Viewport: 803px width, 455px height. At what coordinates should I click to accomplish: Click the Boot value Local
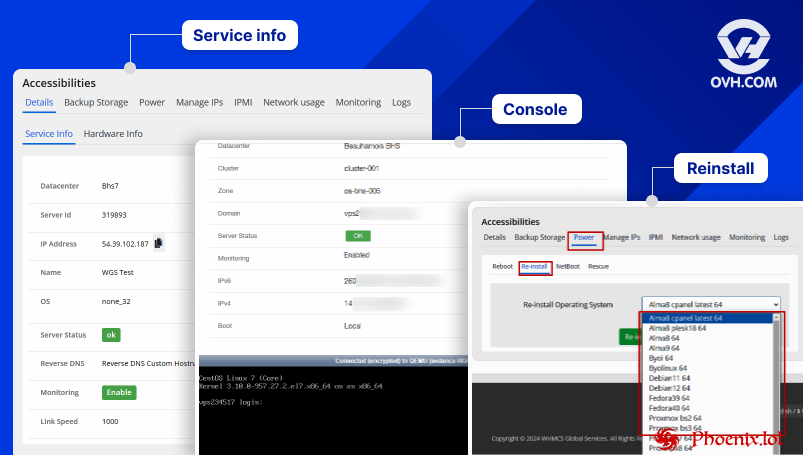click(352, 326)
